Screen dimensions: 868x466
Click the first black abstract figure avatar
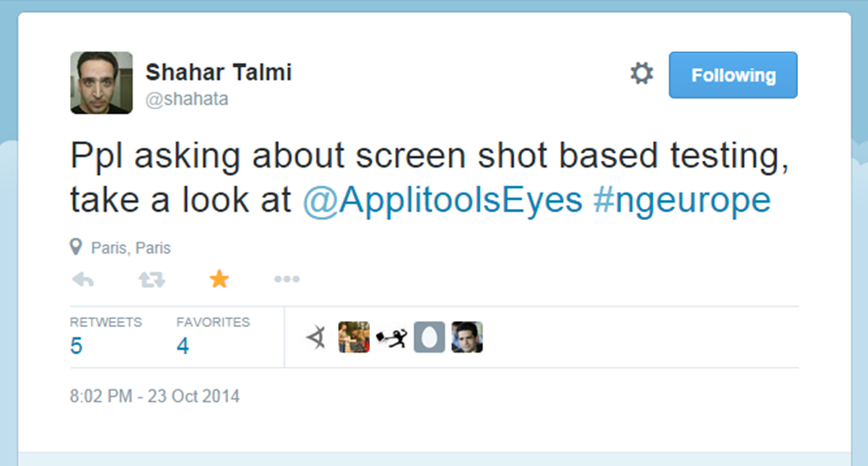316,338
